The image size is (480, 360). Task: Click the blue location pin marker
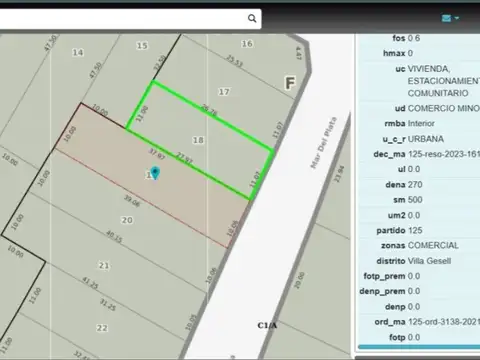click(155, 173)
